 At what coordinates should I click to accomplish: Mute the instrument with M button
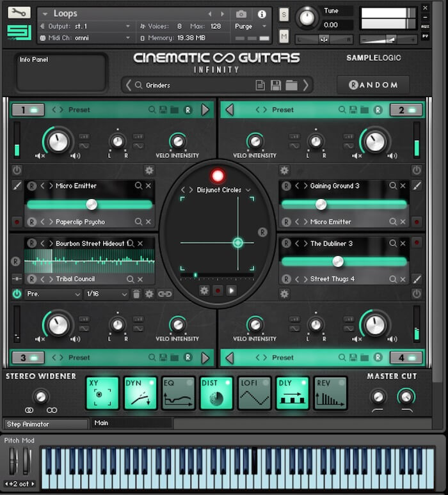pos(284,35)
